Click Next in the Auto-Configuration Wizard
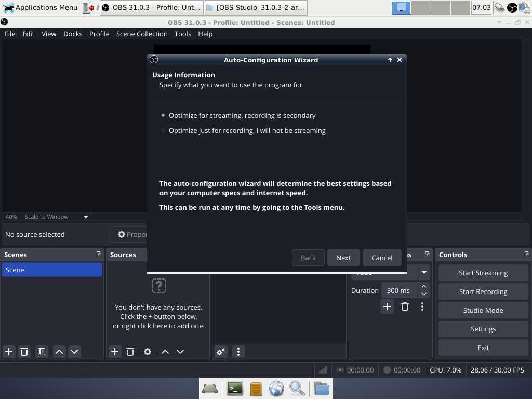 click(x=343, y=258)
